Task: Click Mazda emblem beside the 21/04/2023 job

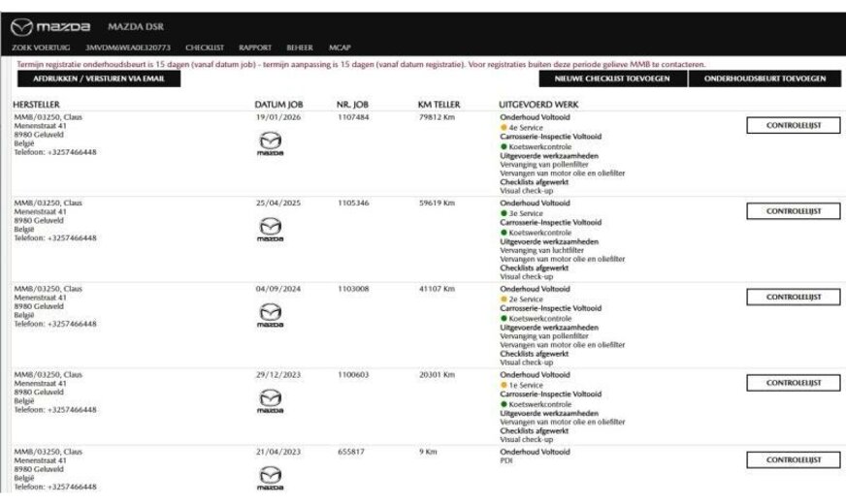Action: pos(270,477)
